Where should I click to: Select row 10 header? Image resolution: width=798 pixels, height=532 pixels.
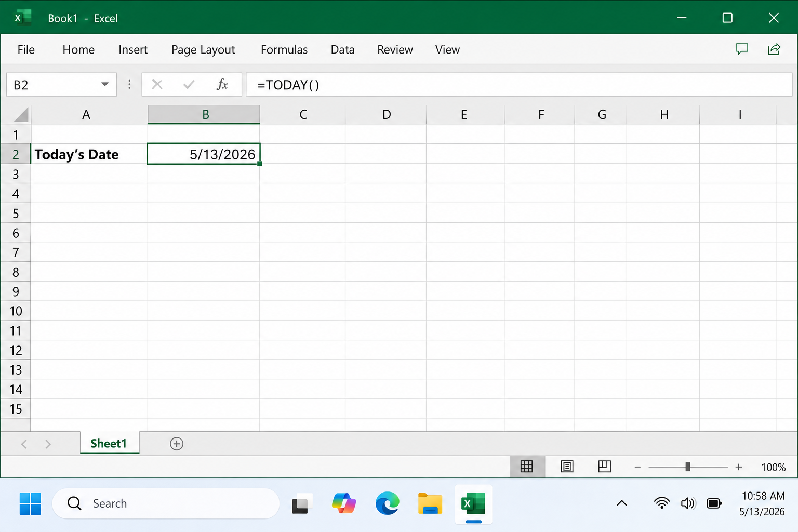[16, 311]
